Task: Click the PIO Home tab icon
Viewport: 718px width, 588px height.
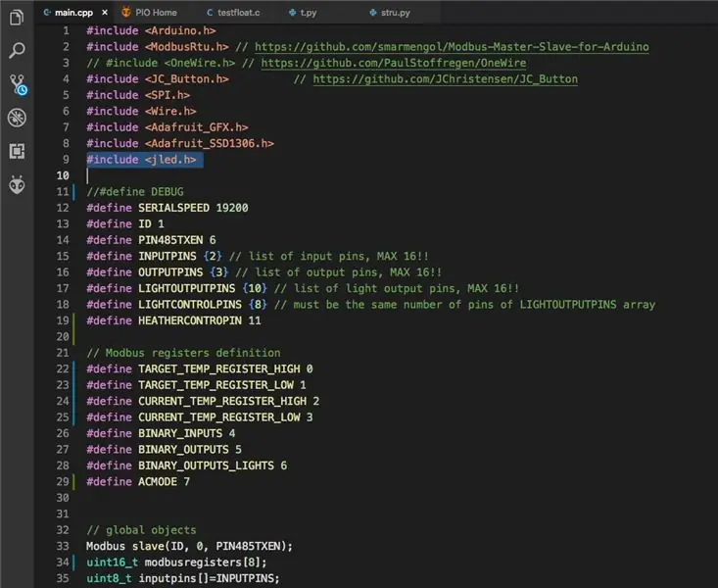Action: click(x=126, y=13)
